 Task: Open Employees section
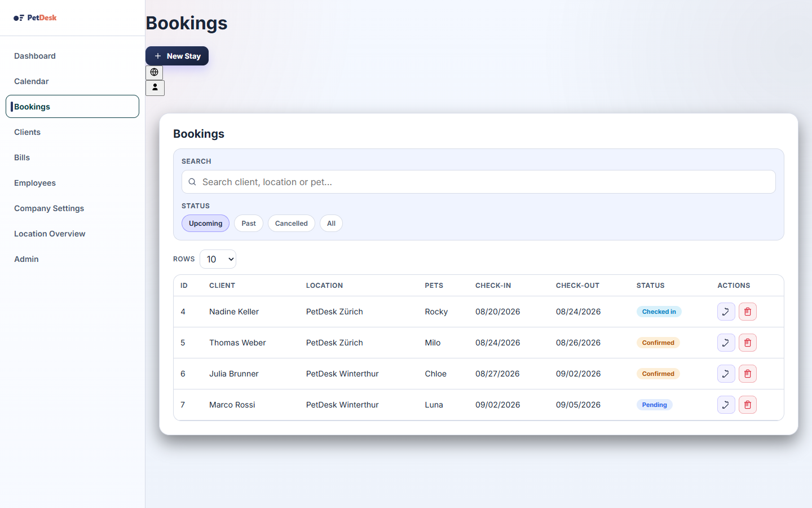click(x=72, y=183)
